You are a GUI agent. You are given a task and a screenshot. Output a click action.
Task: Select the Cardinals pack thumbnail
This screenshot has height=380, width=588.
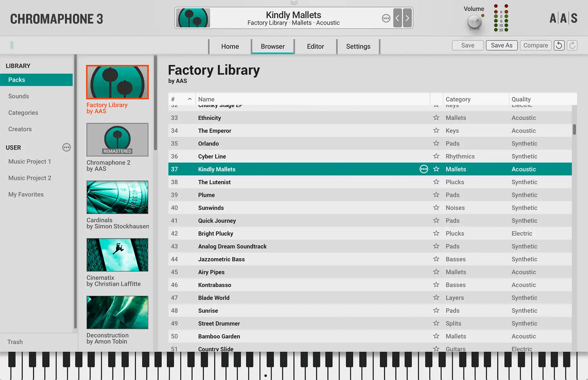click(117, 197)
